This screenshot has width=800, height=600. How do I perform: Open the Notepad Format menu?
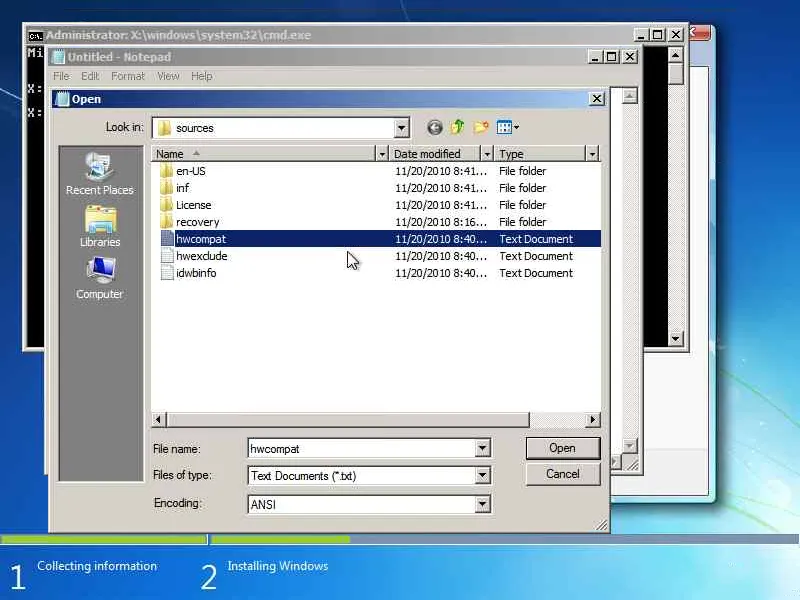pyautogui.click(x=128, y=76)
